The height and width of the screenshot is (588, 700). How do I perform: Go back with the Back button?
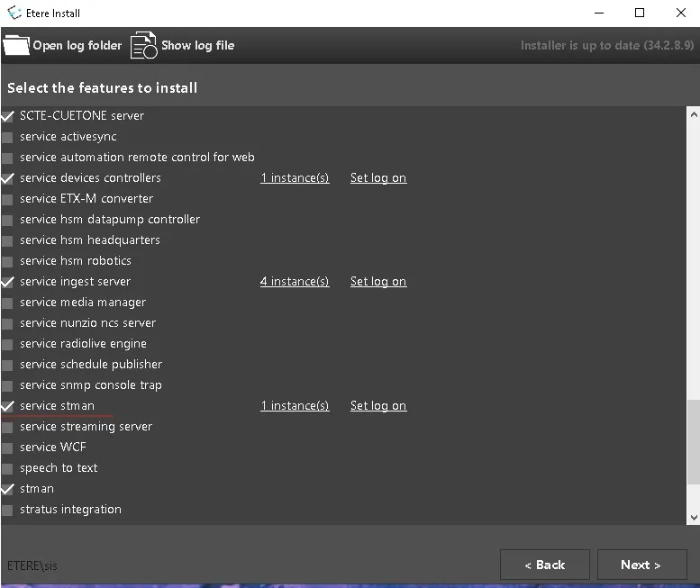pyautogui.click(x=544, y=565)
